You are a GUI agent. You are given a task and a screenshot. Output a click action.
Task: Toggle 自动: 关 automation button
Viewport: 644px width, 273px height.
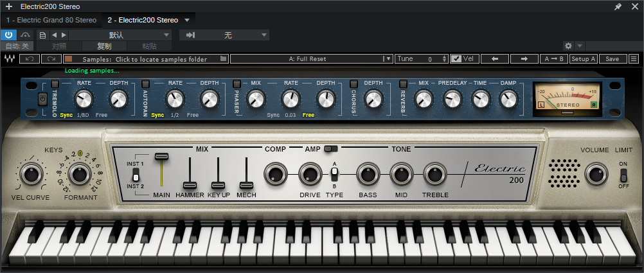coord(17,46)
